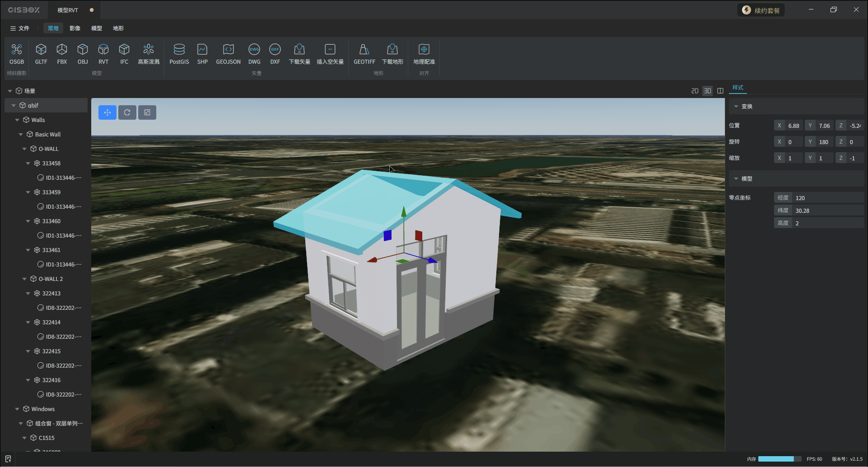This screenshot has height=467, width=868.
Task: Select the move/translate tool in viewport
Action: coord(107,112)
